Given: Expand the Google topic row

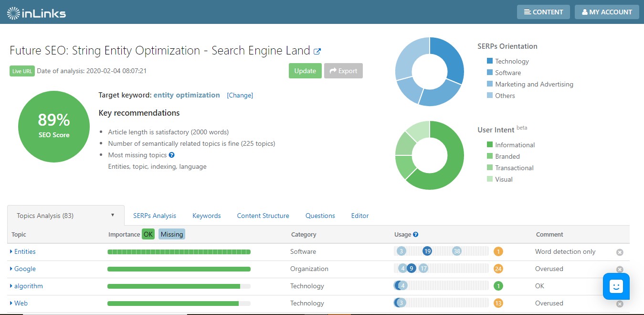Looking at the screenshot, I should click(x=23, y=269).
